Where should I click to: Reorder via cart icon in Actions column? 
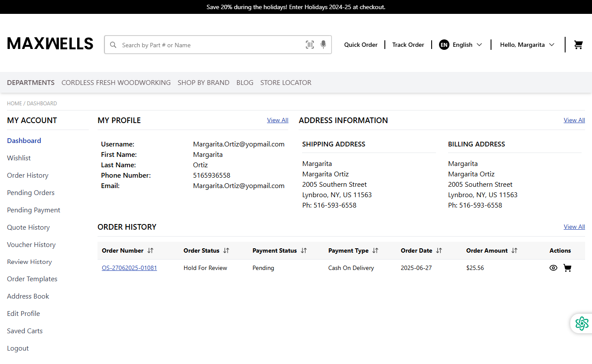[x=567, y=268]
